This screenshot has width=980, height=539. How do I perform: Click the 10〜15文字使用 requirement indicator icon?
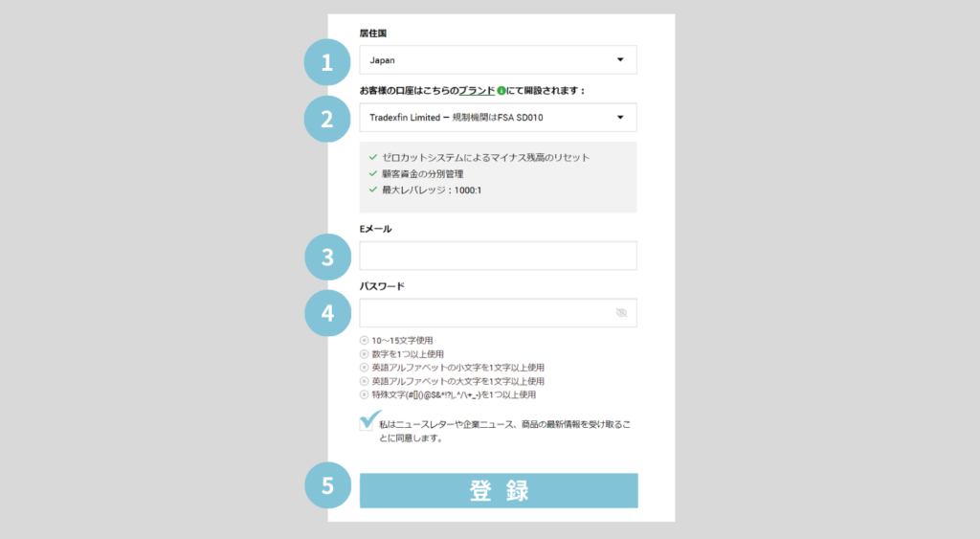364,340
